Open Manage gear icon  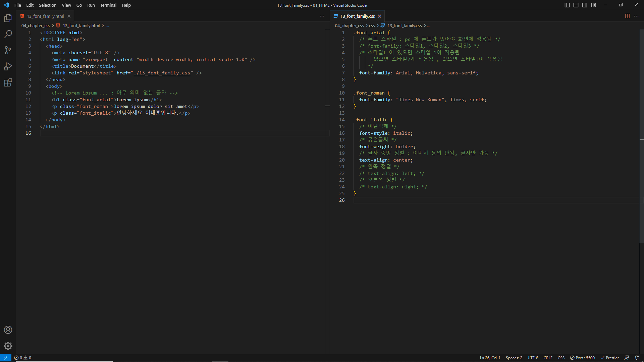[x=8, y=346]
